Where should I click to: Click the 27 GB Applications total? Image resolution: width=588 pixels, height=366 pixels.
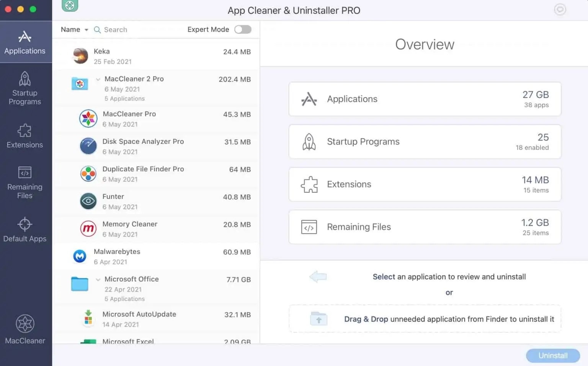536,94
